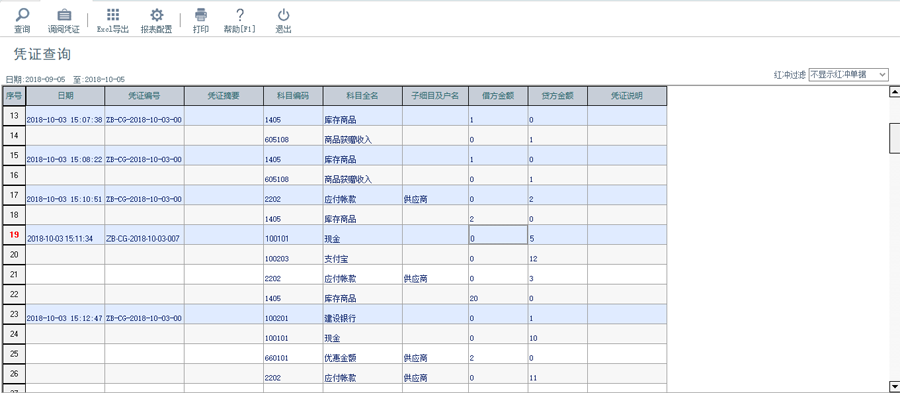This screenshot has width=900, height=393.
Task: Print the report with the 打印 icon
Action: 201,15
